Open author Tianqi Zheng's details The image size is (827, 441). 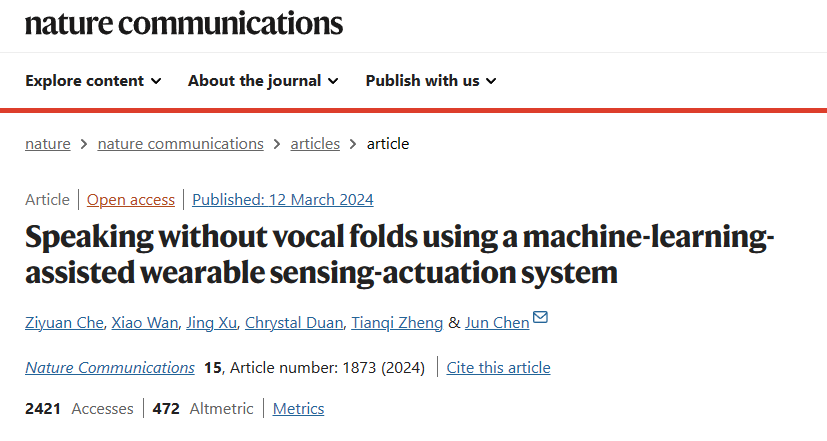point(397,323)
